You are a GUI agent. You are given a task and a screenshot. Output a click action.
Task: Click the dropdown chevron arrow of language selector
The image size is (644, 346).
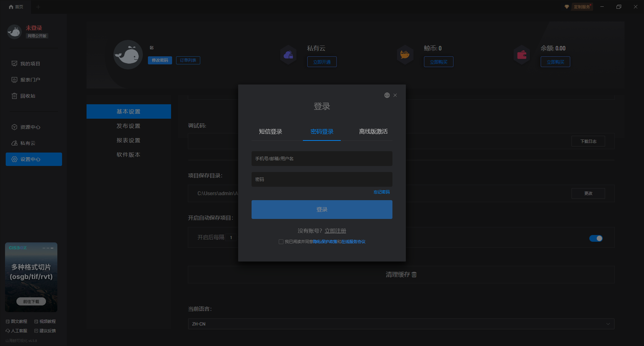click(x=608, y=324)
